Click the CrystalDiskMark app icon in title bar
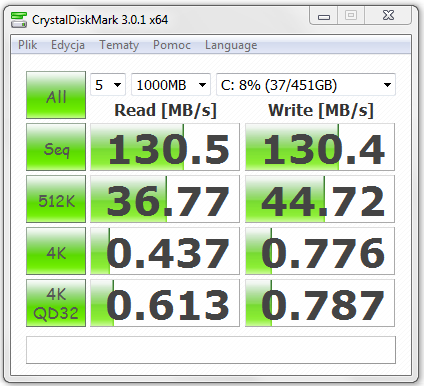The width and height of the screenshot is (424, 386). pyautogui.click(x=19, y=20)
